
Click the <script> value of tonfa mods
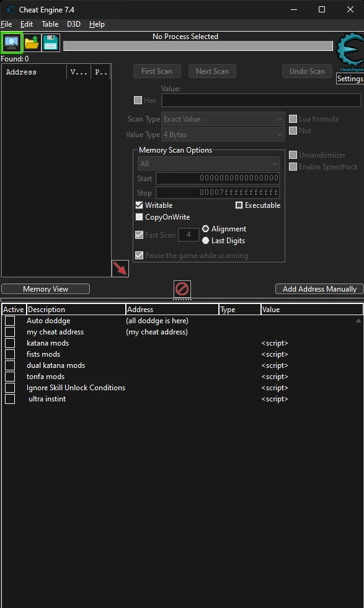275,377
